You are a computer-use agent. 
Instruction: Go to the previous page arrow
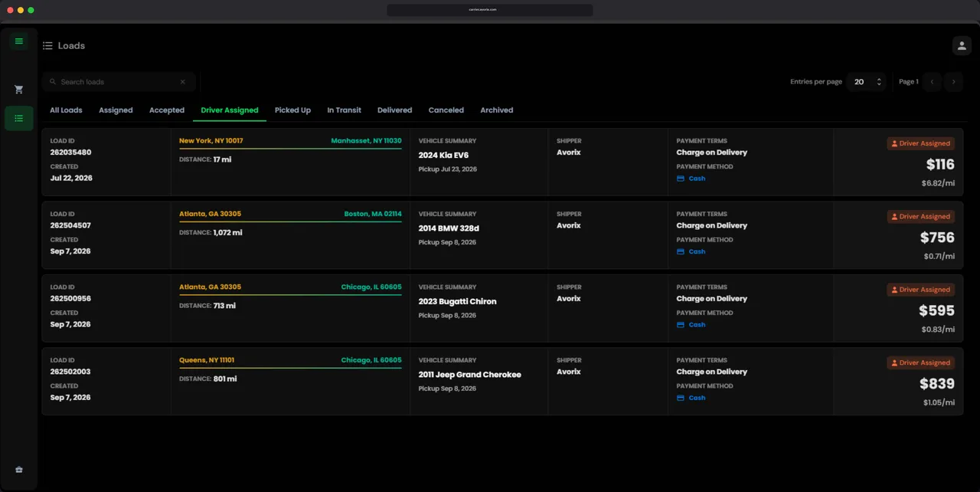(x=932, y=82)
